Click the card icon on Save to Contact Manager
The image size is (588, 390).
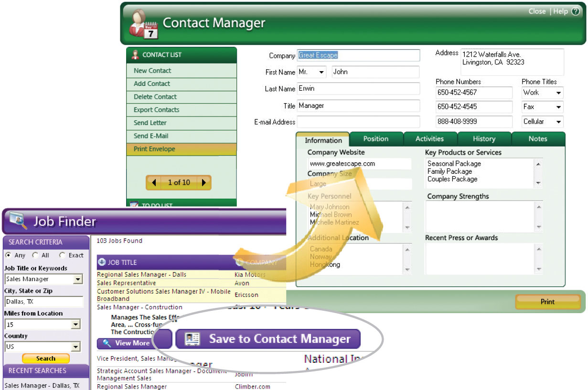click(192, 339)
